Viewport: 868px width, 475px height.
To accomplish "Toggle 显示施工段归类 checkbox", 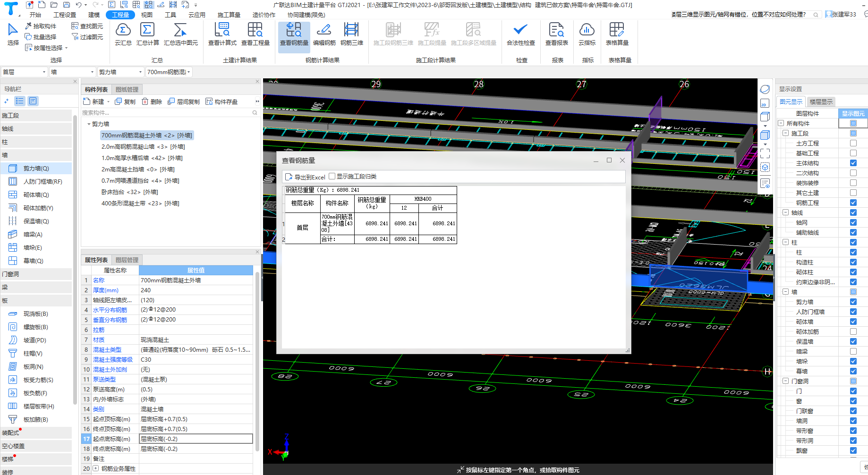I will tap(332, 176).
